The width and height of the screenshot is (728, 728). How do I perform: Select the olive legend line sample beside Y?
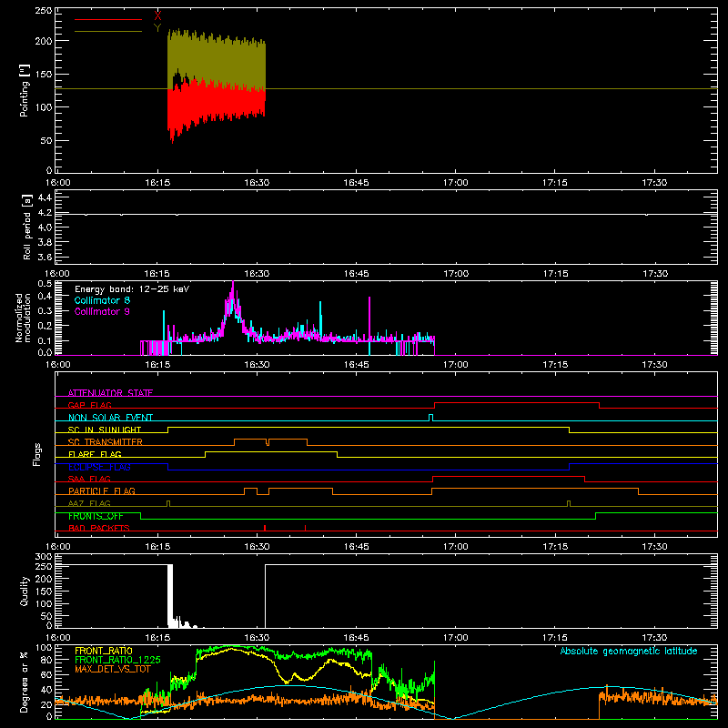point(108,32)
